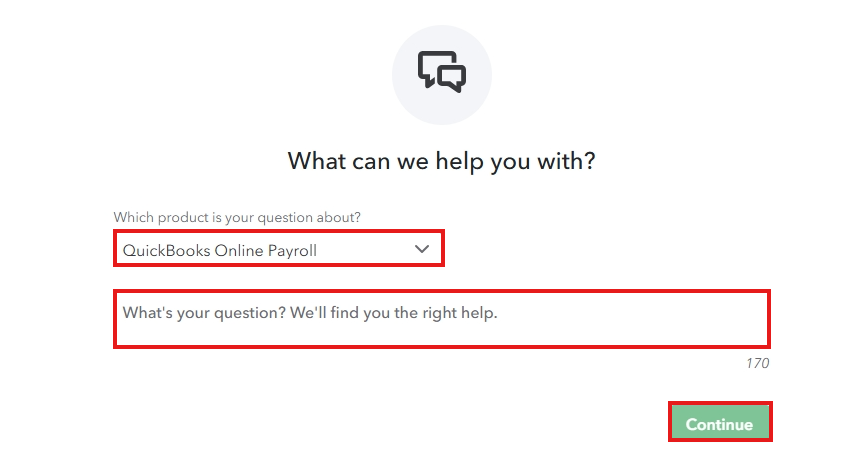Open the product selection dropdown
Image resolution: width=861 pixels, height=450 pixels.
click(x=278, y=250)
